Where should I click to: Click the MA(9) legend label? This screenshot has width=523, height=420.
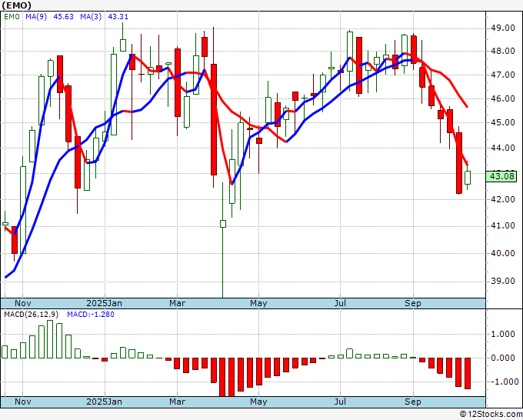36,16
